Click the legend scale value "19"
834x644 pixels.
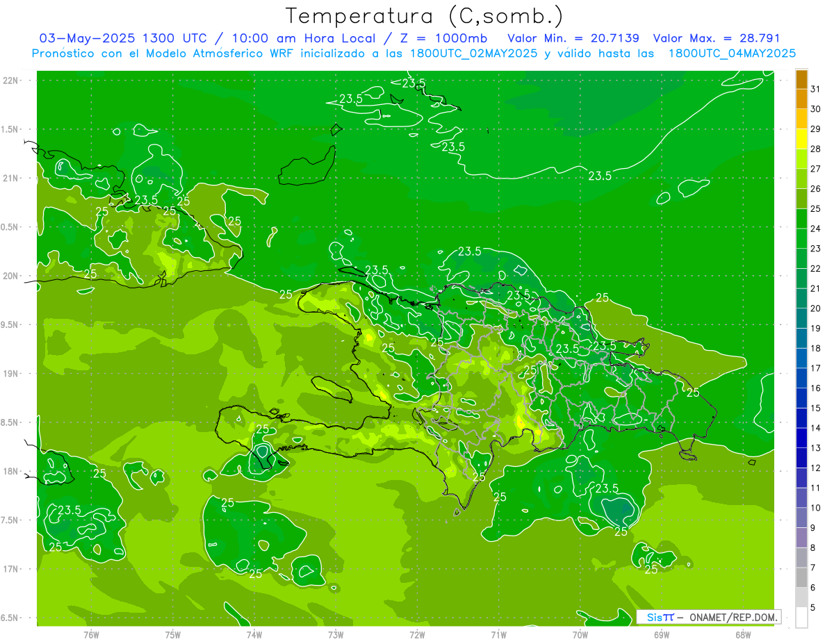(x=816, y=329)
